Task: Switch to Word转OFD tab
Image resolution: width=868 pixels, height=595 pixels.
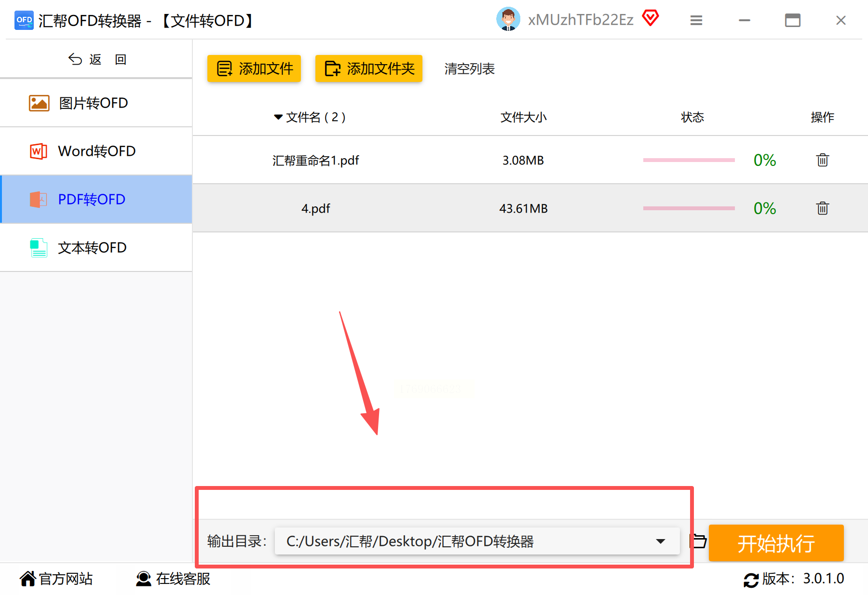Action: [x=96, y=151]
